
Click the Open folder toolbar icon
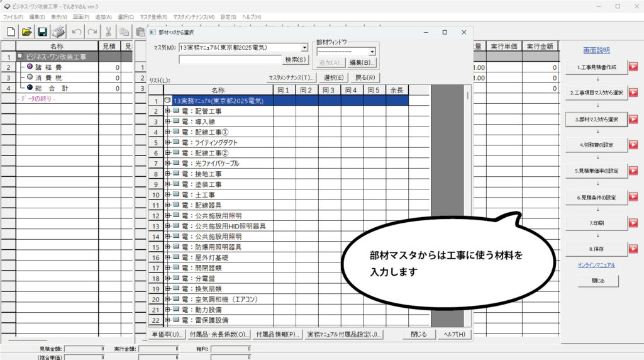pos(26,31)
